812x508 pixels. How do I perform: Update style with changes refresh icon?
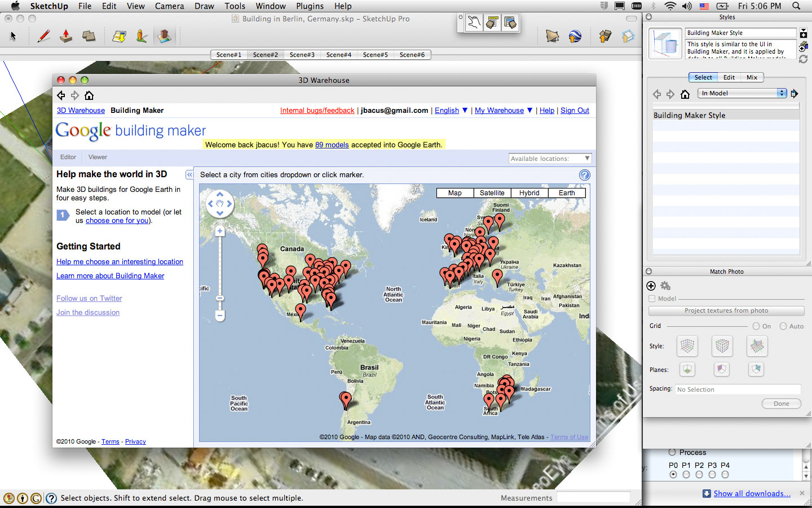pyautogui.click(x=804, y=59)
